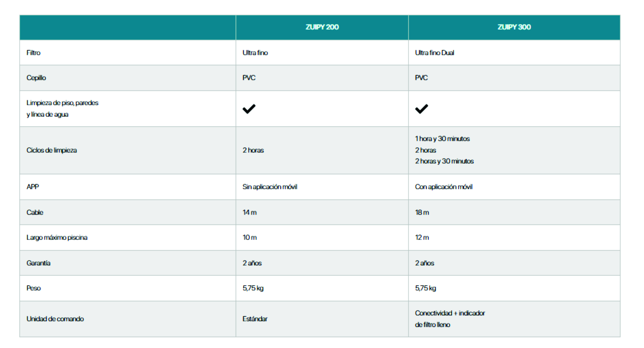Click the 18 m cable value

coord(422,212)
